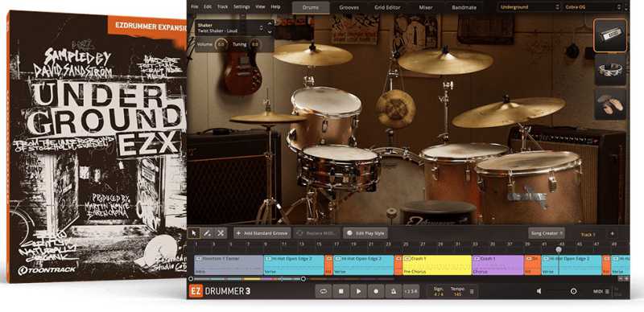Open the Settings menu

click(x=242, y=6)
